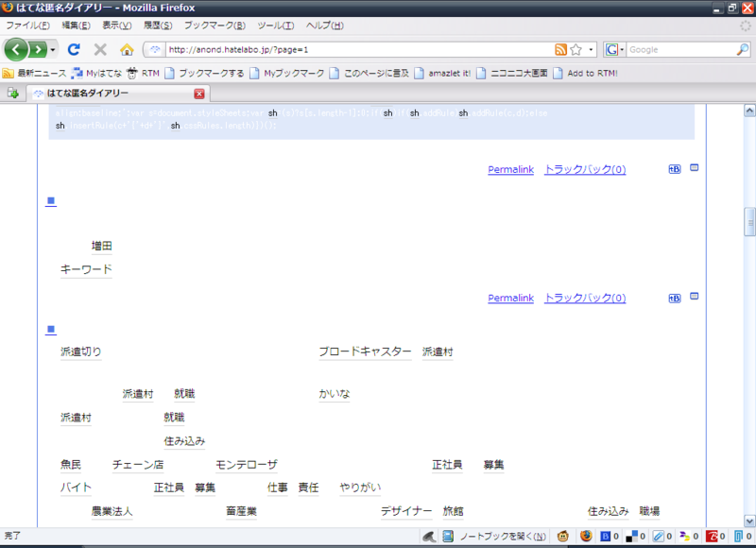Click the ニコニコ大画面 bookmarklet
756x548 pixels.
click(x=512, y=74)
